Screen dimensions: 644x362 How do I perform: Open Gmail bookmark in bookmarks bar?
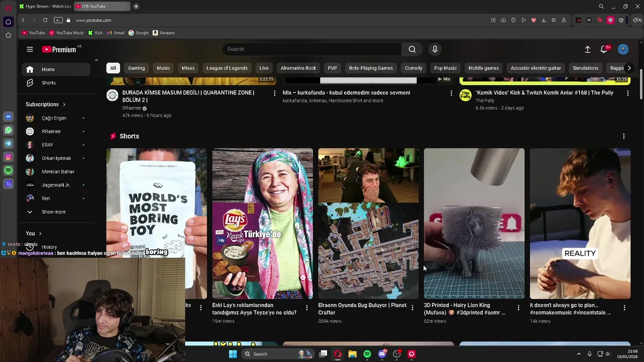pyautogui.click(x=115, y=33)
